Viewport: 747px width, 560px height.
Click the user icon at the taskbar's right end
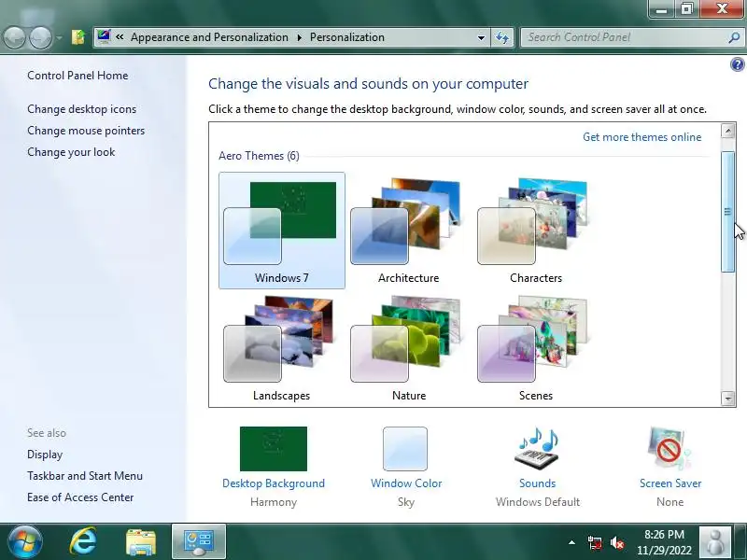[x=714, y=542]
